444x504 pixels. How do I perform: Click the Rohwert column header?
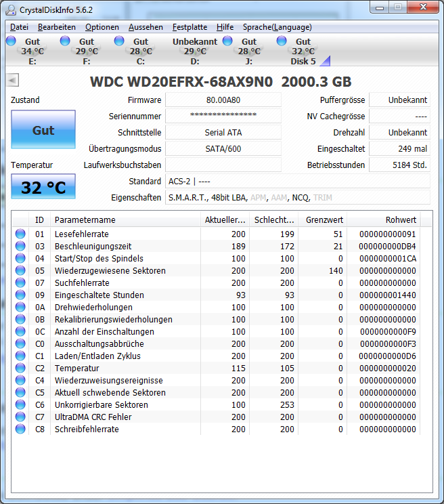coord(384,220)
